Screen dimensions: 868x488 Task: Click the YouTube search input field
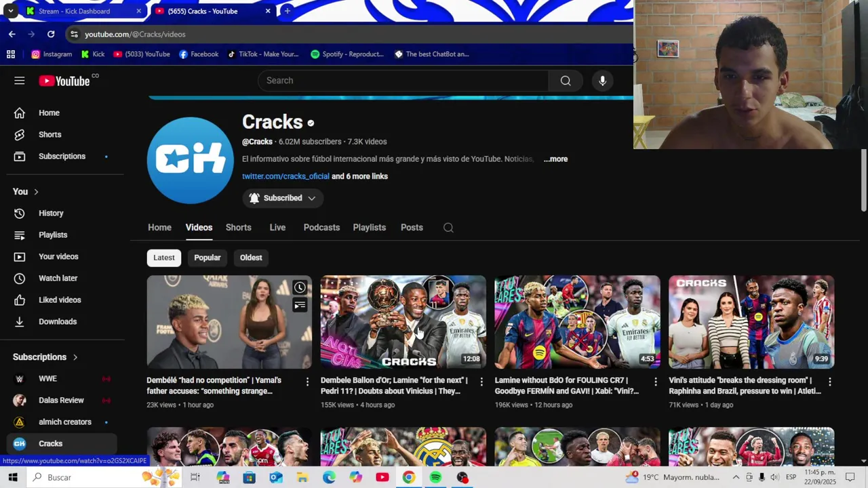(x=403, y=81)
